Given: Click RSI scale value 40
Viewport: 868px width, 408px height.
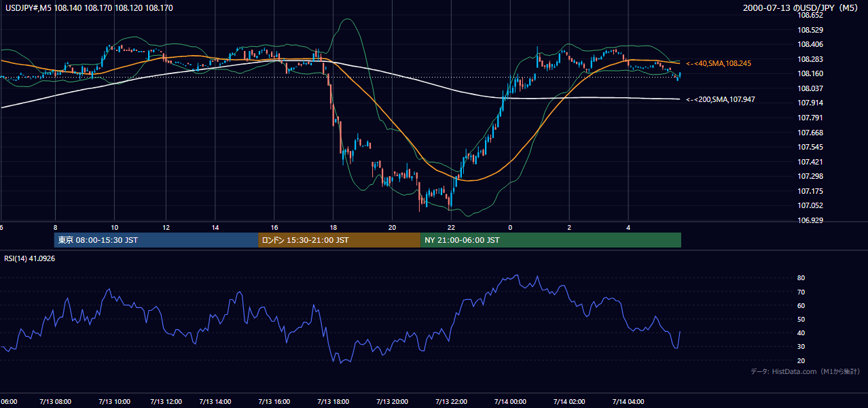Looking at the screenshot, I should (801, 333).
